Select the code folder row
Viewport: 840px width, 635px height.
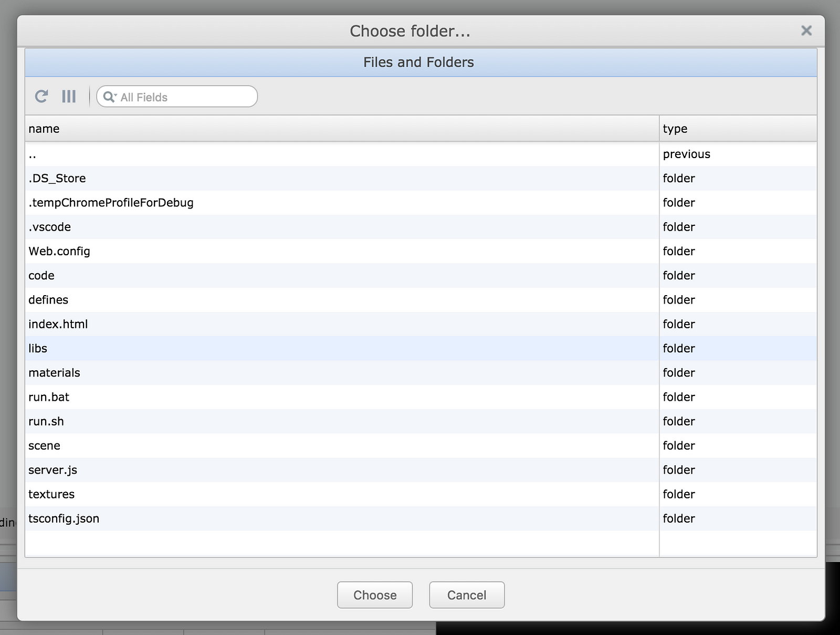tap(421, 275)
